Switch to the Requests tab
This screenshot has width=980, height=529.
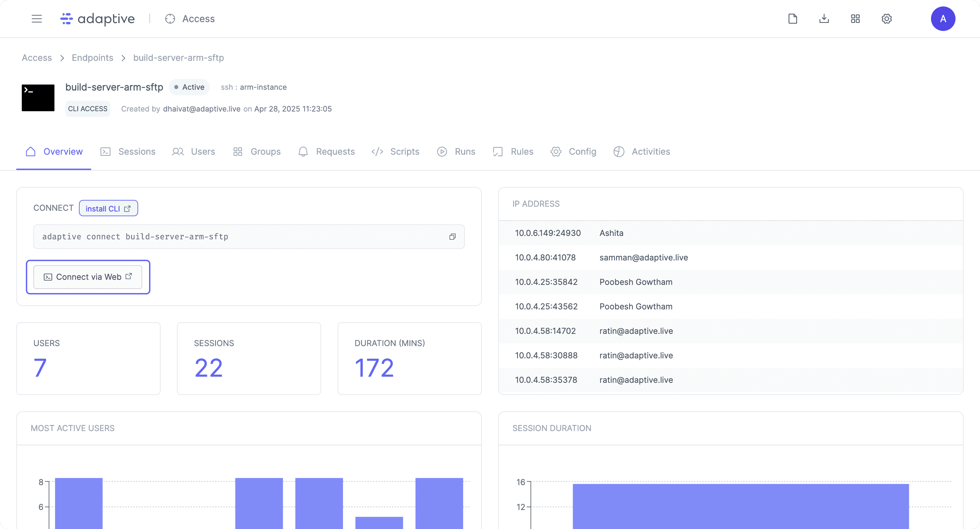[x=326, y=152]
